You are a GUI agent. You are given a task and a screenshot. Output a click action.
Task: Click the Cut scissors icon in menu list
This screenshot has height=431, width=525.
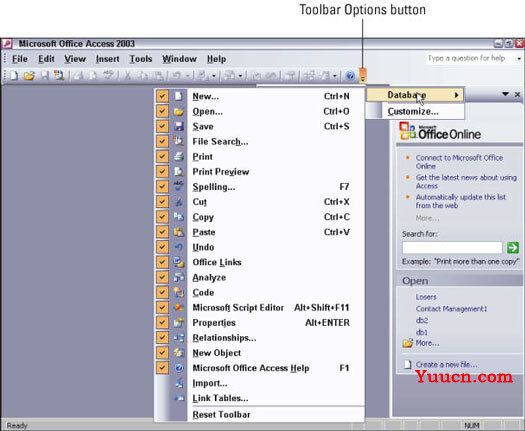[x=179, y=202]
